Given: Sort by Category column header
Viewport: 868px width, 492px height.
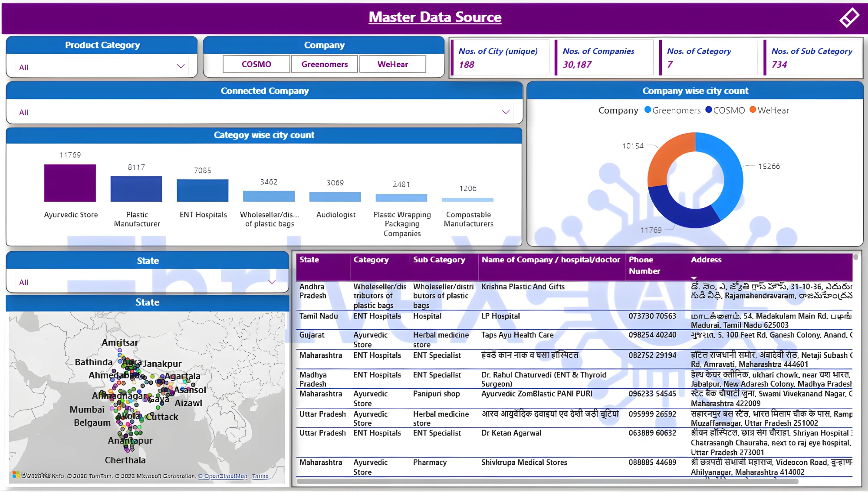Looking at the screenshot, I should (371, 260).
